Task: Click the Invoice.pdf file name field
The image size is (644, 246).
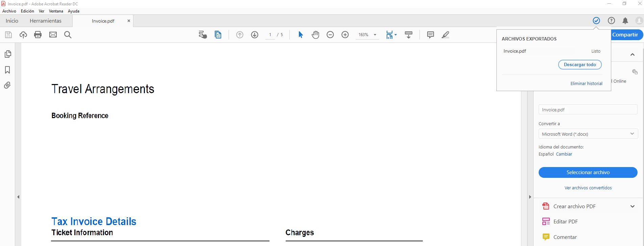Action: [588, 110]
